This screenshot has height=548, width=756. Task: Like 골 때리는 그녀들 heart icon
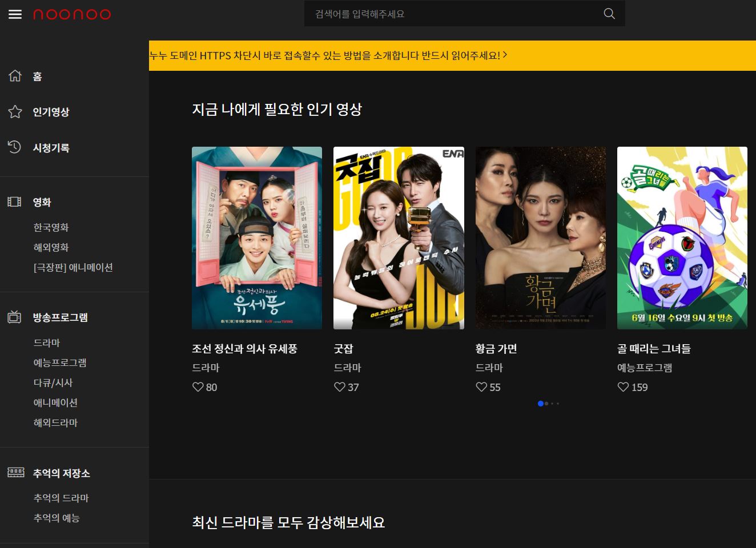click(x=623, y=387)
